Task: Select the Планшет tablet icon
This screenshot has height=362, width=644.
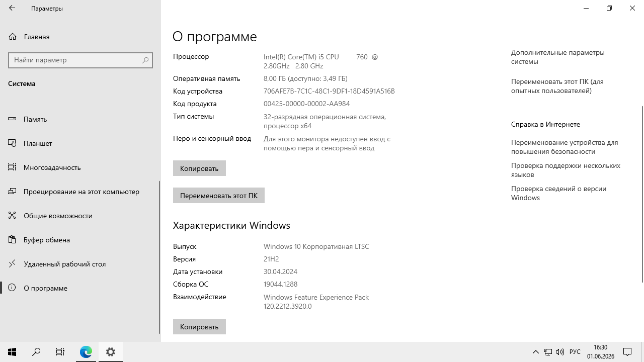Action: click(x=13, y=143)
